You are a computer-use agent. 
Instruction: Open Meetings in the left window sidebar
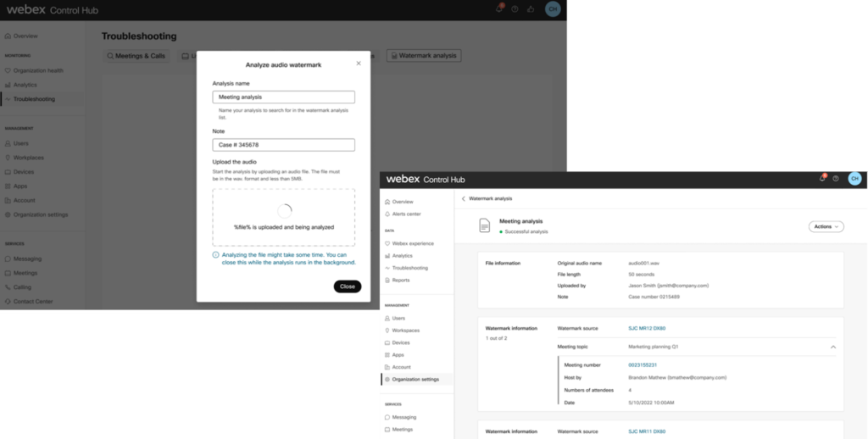21,273
